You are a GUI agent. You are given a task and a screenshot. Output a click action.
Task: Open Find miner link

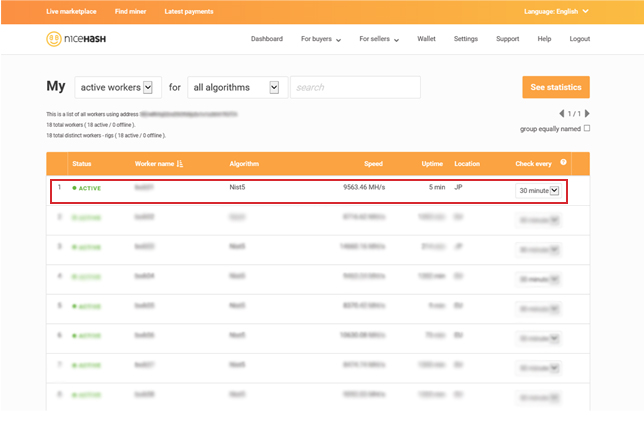tap(130, 11)
